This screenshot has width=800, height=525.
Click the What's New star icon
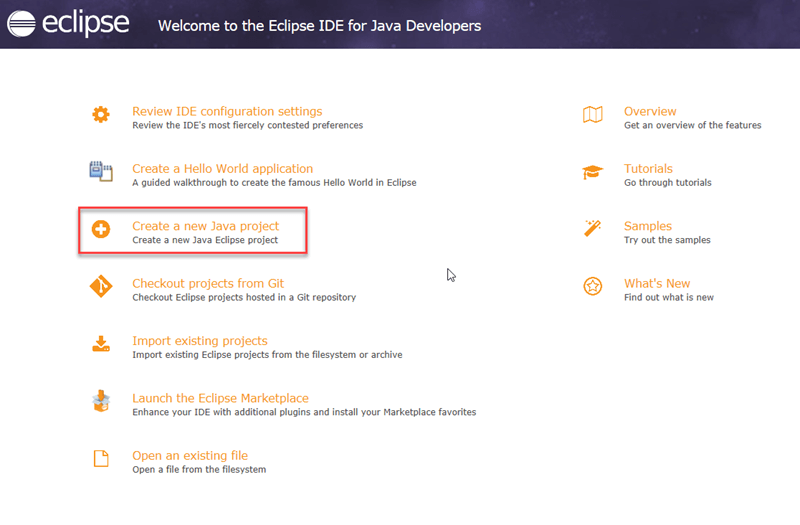click(x=592, y=287)
